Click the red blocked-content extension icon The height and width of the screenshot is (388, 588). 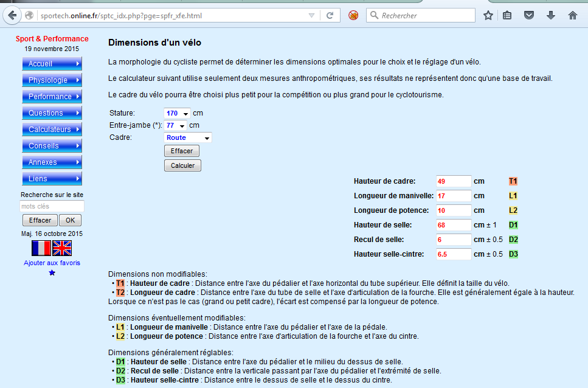[353, 15]
